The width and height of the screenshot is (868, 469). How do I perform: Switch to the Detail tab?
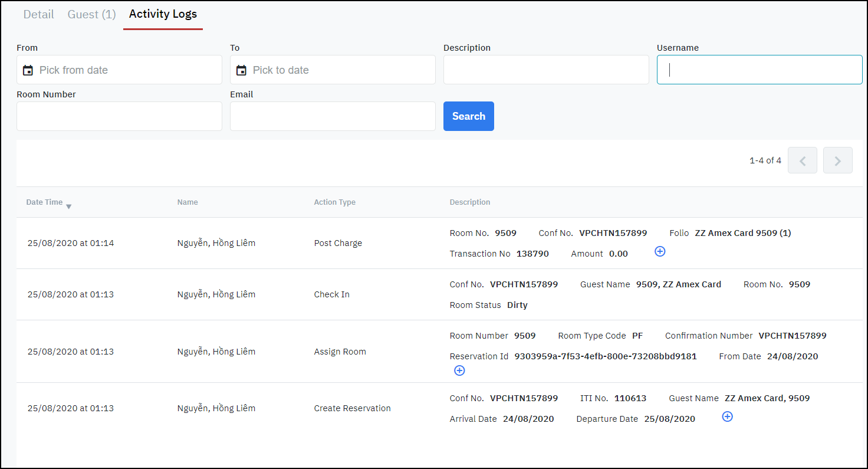(38, 14)
